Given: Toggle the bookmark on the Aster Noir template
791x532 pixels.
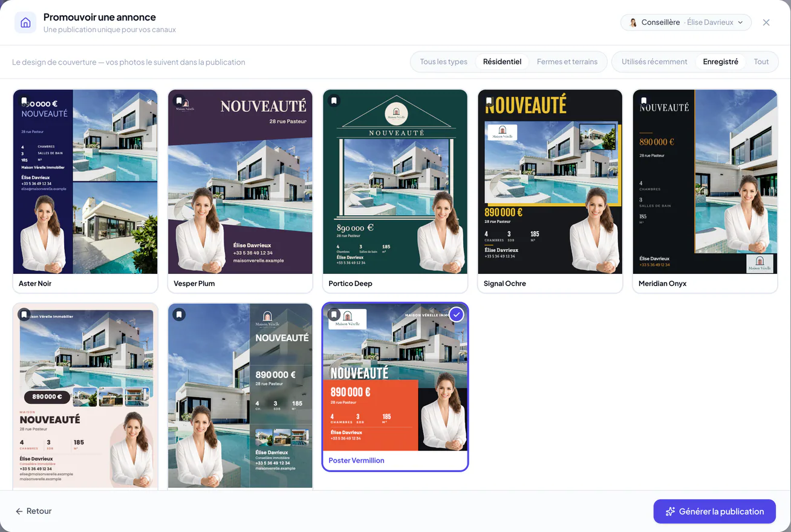Looking at the screenshot, I should [x=24, y=101].
